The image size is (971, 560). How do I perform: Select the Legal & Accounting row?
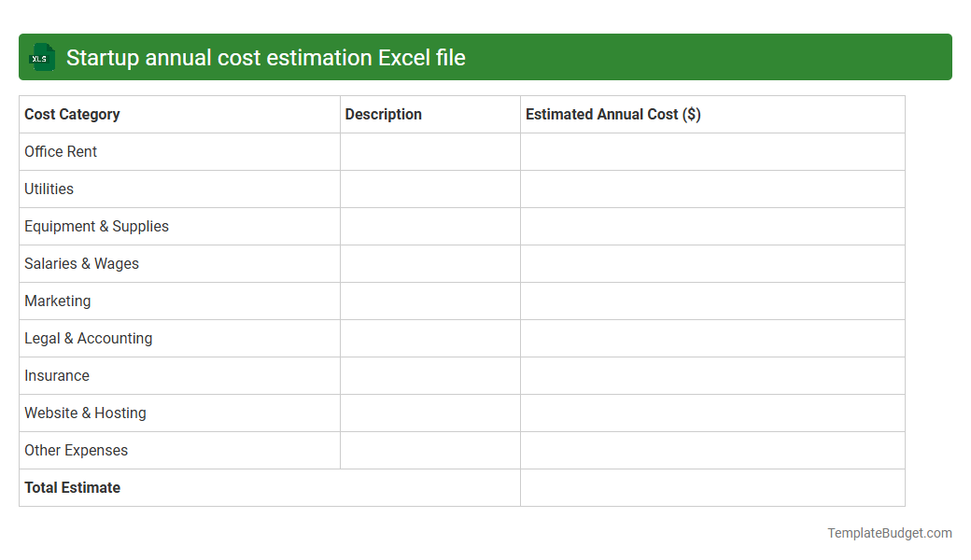pos(88,338)
